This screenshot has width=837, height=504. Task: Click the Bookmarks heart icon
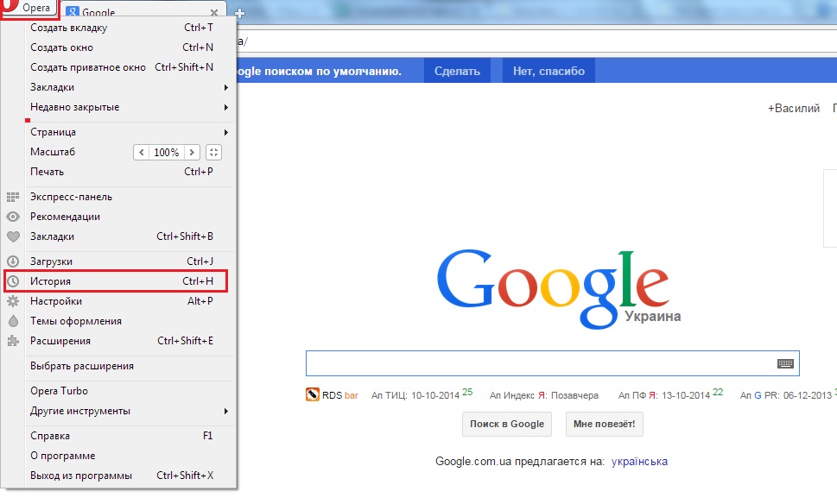(13, 236)
